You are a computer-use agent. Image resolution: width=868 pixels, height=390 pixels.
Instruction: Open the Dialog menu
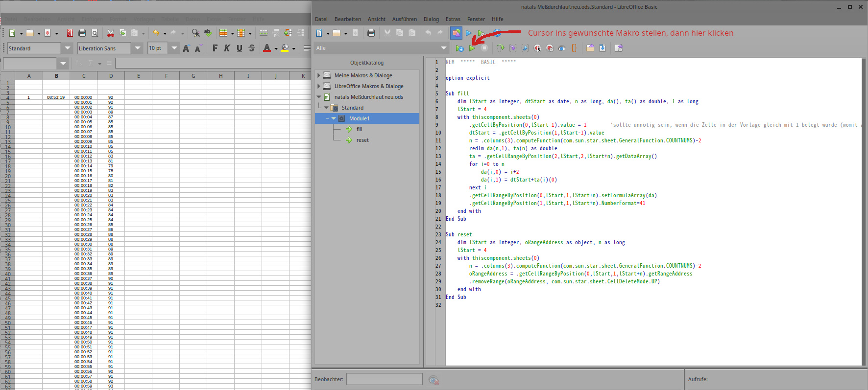(431, 19)
